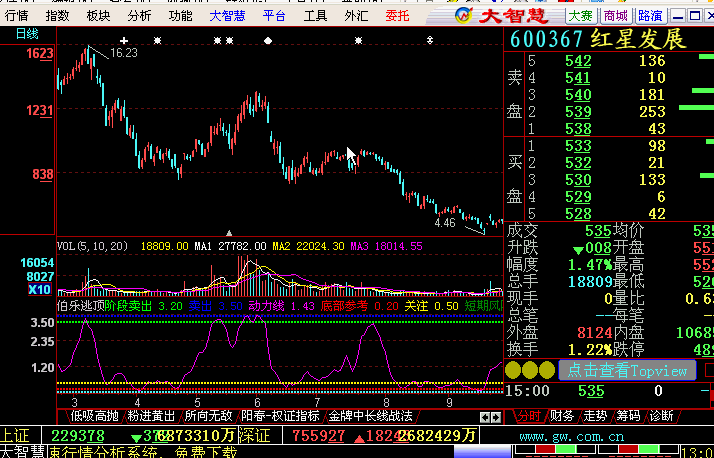Click the 16.23 high price annotation
The width and height of the screenshot is (714, 458).
[x=123, y=53]
